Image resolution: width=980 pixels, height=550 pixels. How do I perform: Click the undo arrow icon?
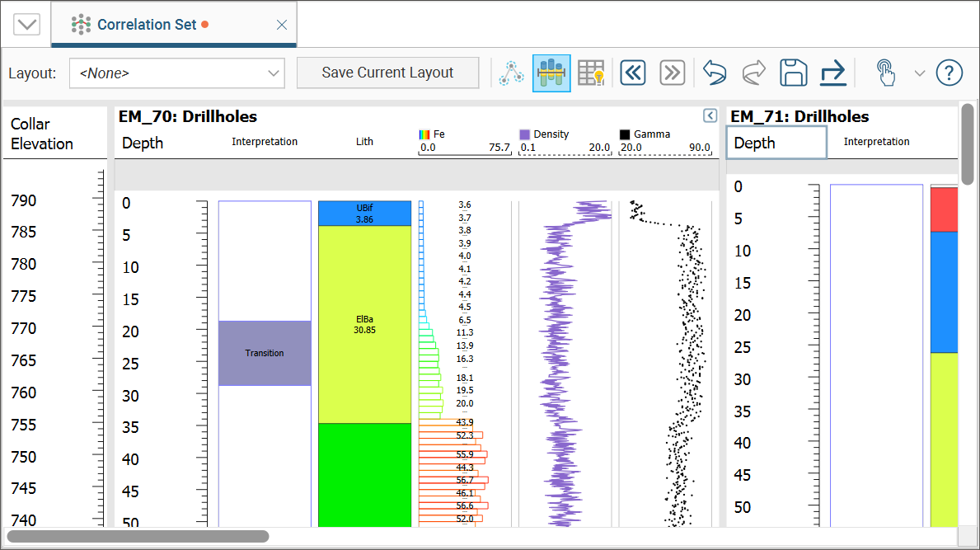tap(714, 73)
